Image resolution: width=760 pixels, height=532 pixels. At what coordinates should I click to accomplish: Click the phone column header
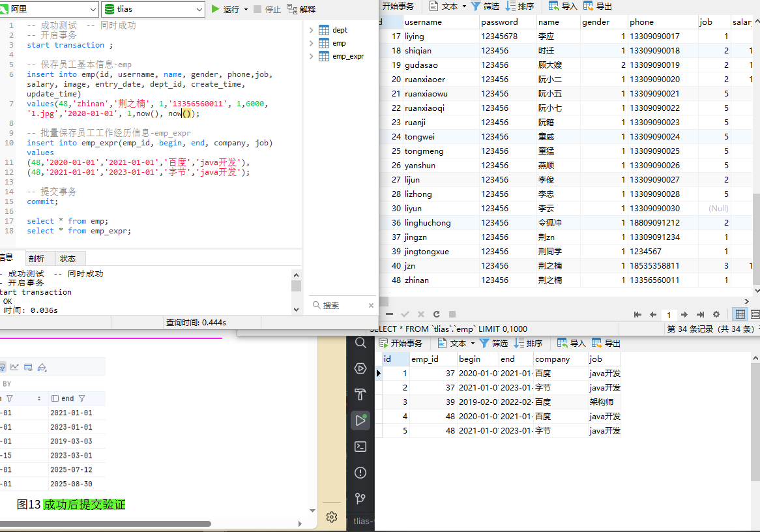pos(662,22)
